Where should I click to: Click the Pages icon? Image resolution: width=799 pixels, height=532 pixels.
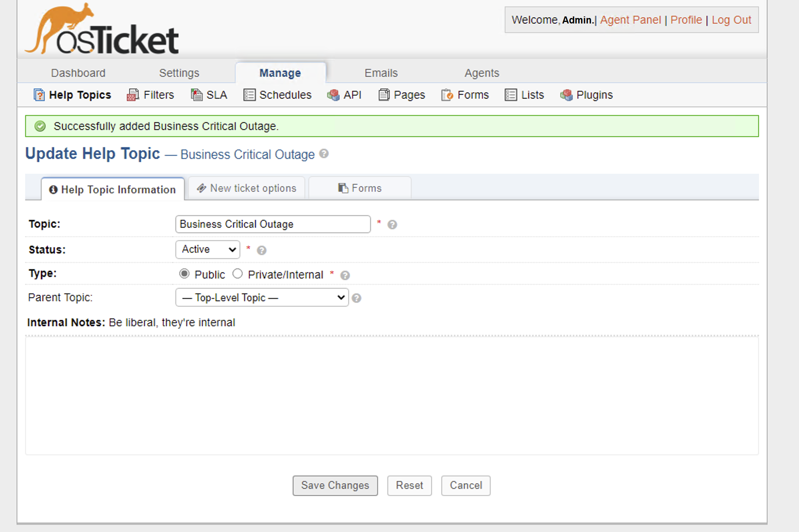point(384,95)
